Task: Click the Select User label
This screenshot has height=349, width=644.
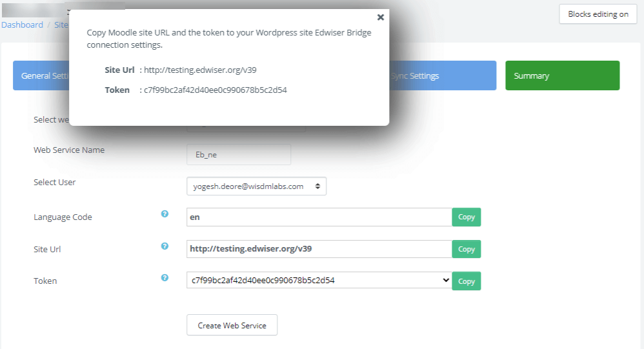Action: pos(55,182)
